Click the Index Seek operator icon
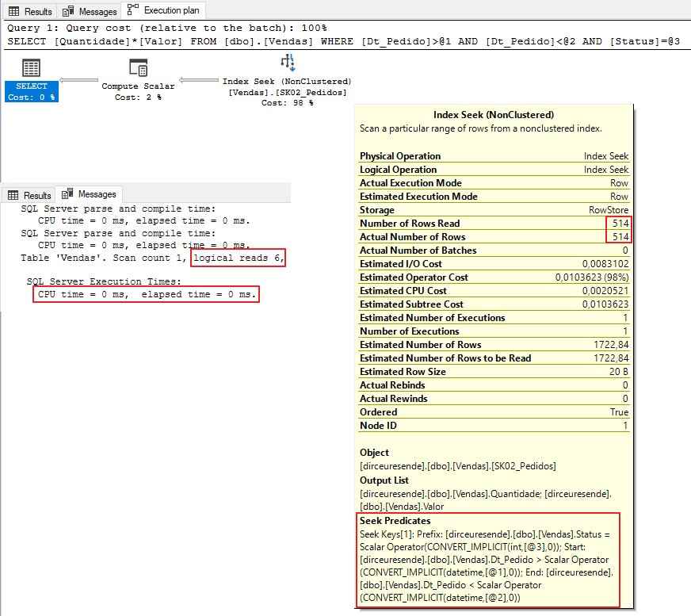The height and width of the screenshot is (616, 691). (287, 63)
